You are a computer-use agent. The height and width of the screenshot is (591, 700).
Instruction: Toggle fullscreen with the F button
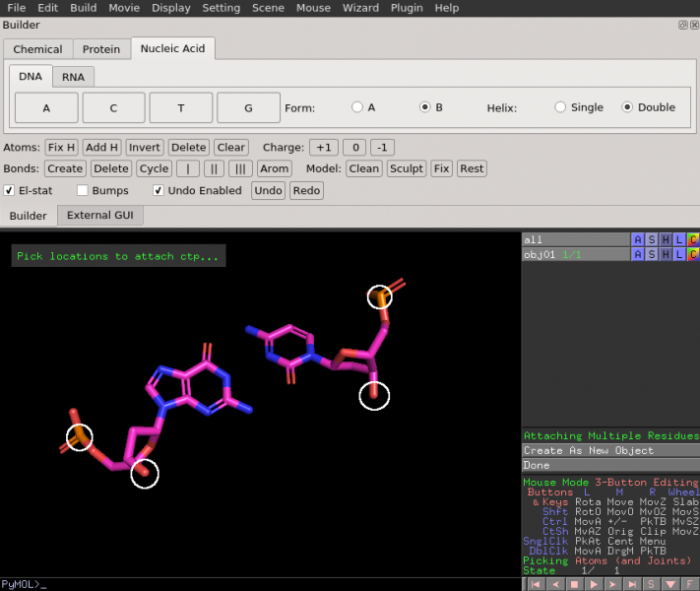(x=691, y=584)
